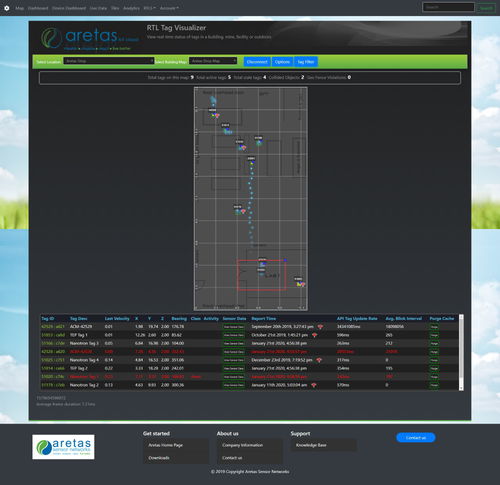Image resolution: width=500 pixels, height=485 pixels.
Task: Select the Nanotron Tag 3 description cell
Action: 84,343
